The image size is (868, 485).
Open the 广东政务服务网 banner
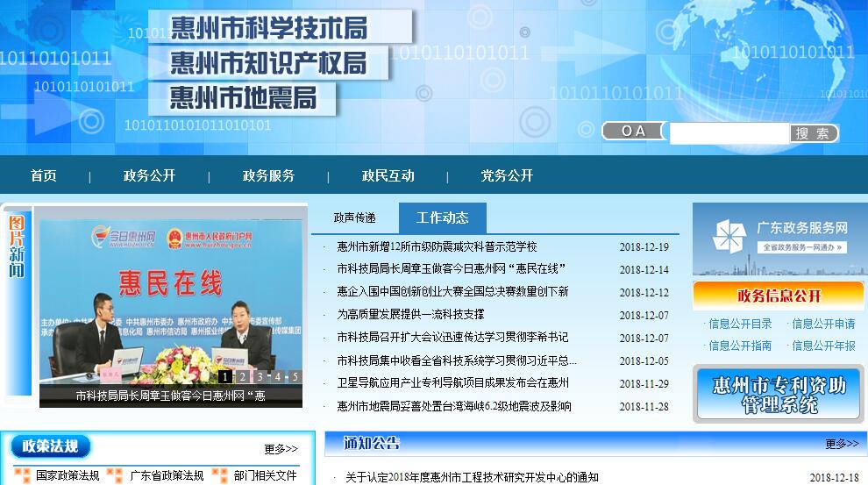pyautogui.click(x=779, y=239)
